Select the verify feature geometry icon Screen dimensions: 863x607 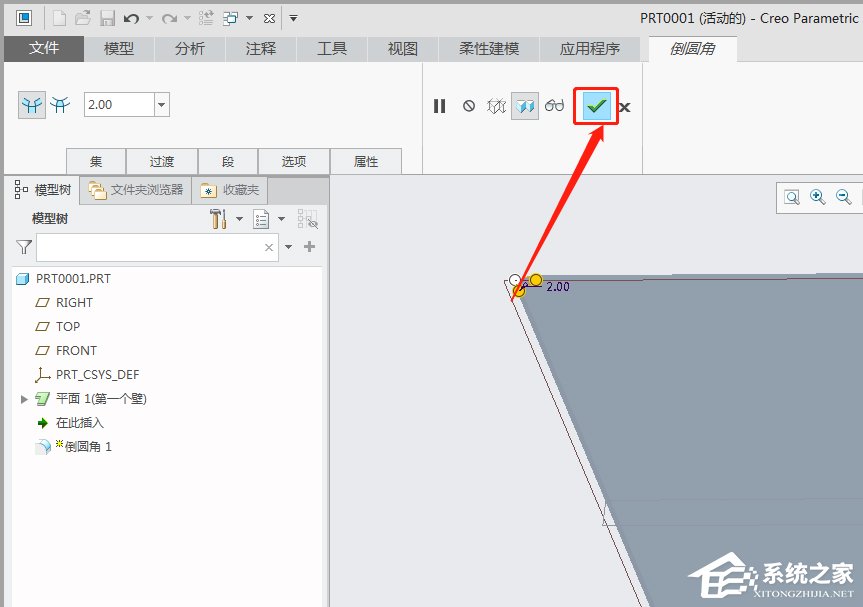click(x=495, y=106)
